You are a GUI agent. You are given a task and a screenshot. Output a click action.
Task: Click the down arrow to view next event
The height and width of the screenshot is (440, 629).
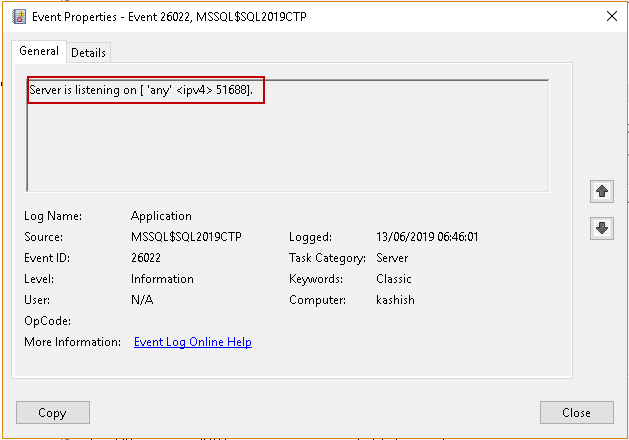click(x=602, y=228)
